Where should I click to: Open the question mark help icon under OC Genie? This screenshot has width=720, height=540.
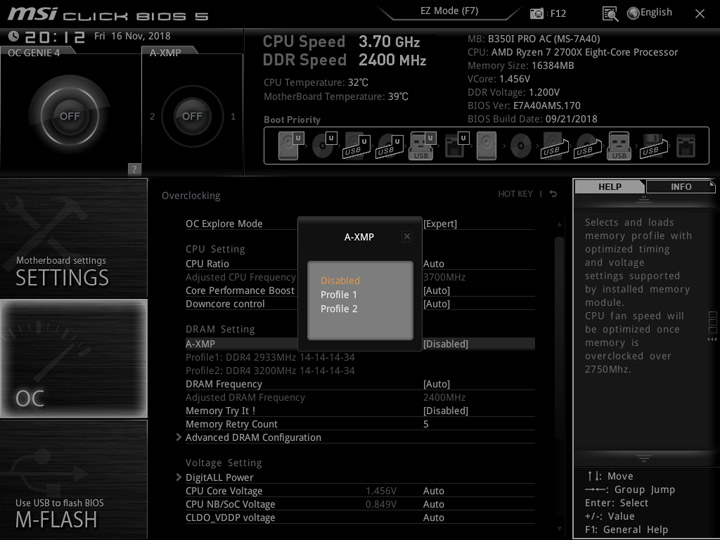coord(134,169)
